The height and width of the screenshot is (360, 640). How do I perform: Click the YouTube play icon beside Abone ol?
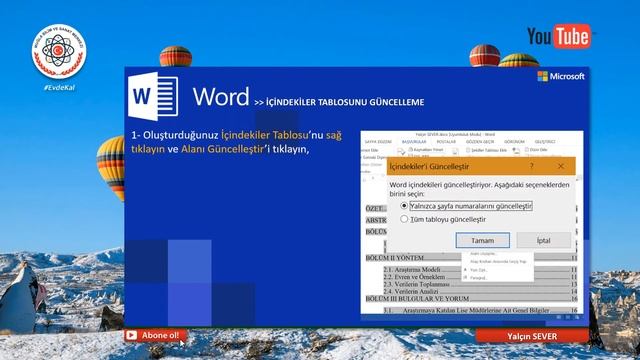click(131, 336)
